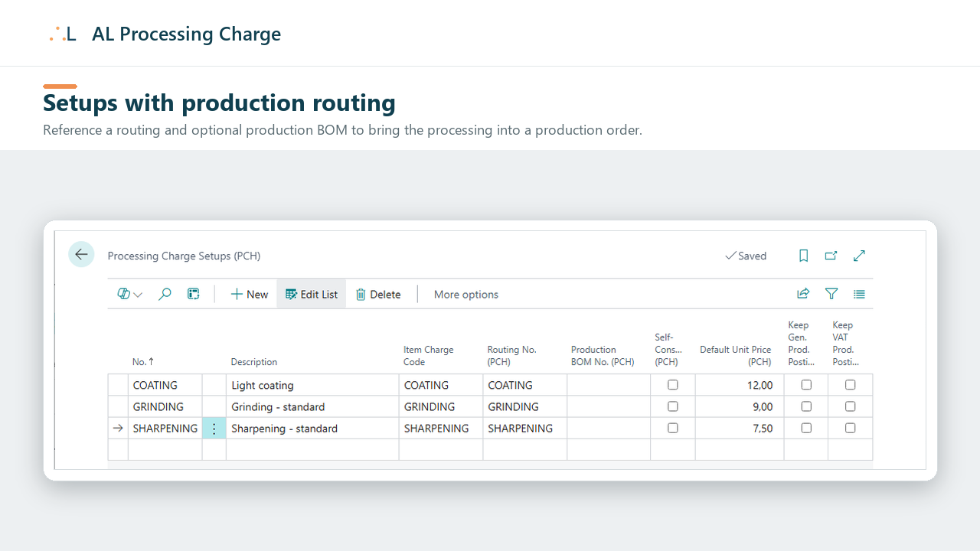
Task: Click Self-Cons... (PCH) column header
Action: [668, 350]
